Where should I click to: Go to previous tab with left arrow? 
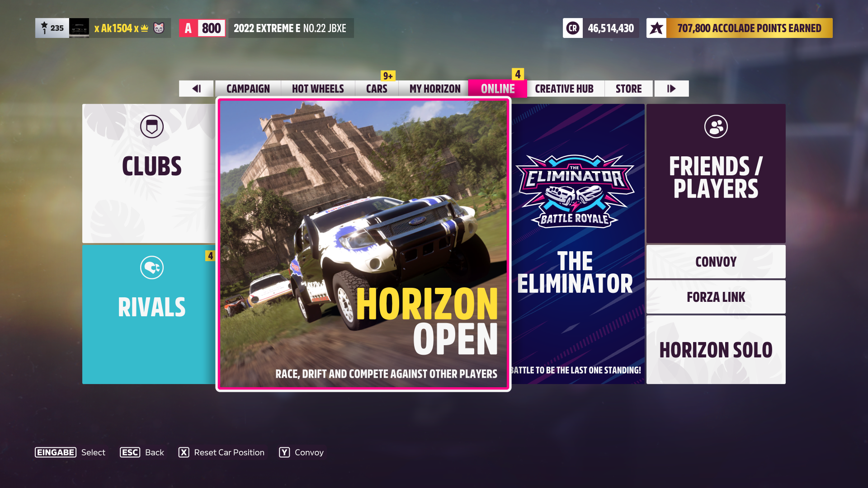(196, 89)
